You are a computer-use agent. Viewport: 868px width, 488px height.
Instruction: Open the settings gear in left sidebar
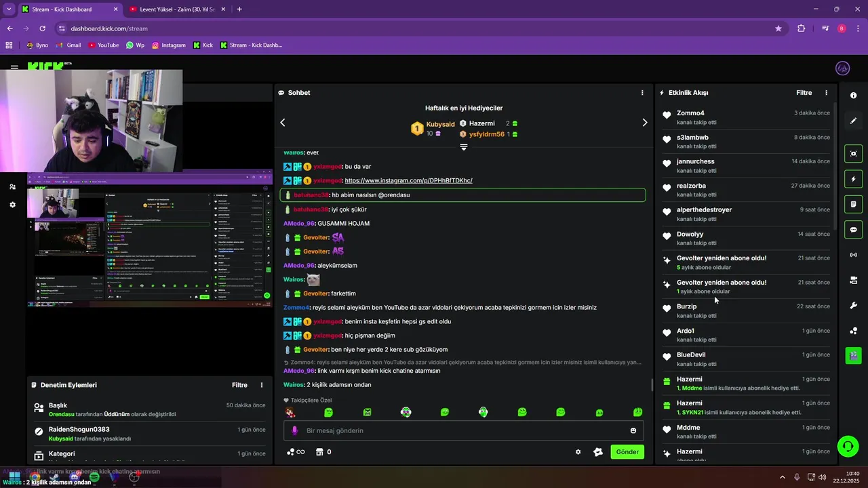(x=12, y=205)
